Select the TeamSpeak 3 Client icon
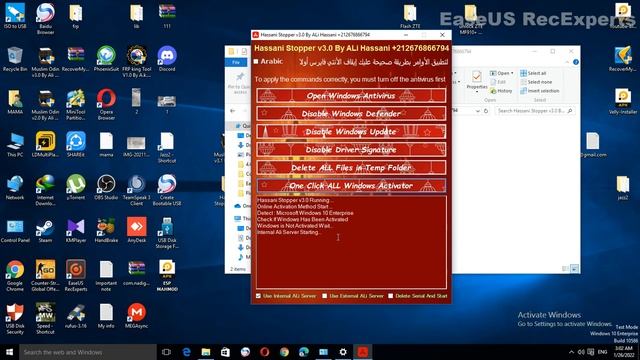640x360 pixels. 136,190
